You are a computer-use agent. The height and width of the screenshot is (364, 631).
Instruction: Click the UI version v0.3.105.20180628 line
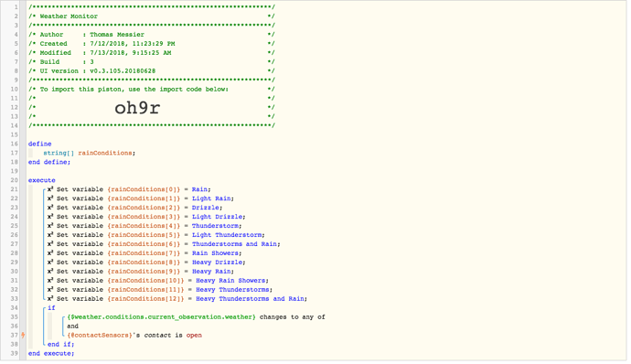152,70
